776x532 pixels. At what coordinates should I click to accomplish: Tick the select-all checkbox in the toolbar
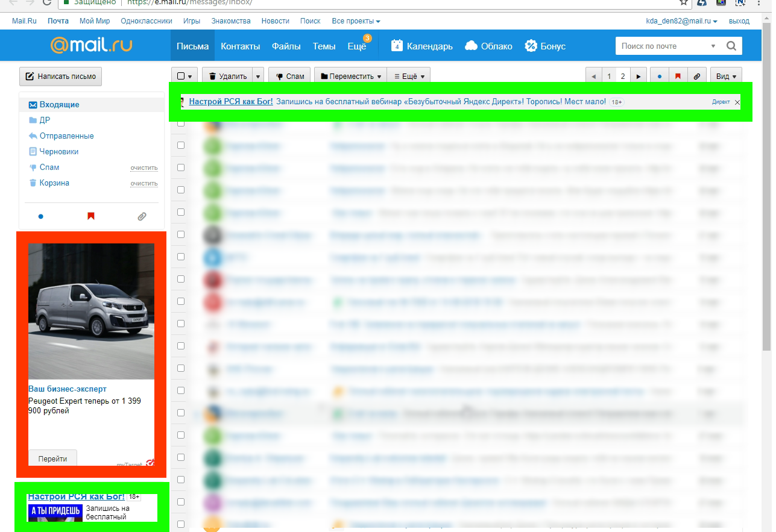181,77
